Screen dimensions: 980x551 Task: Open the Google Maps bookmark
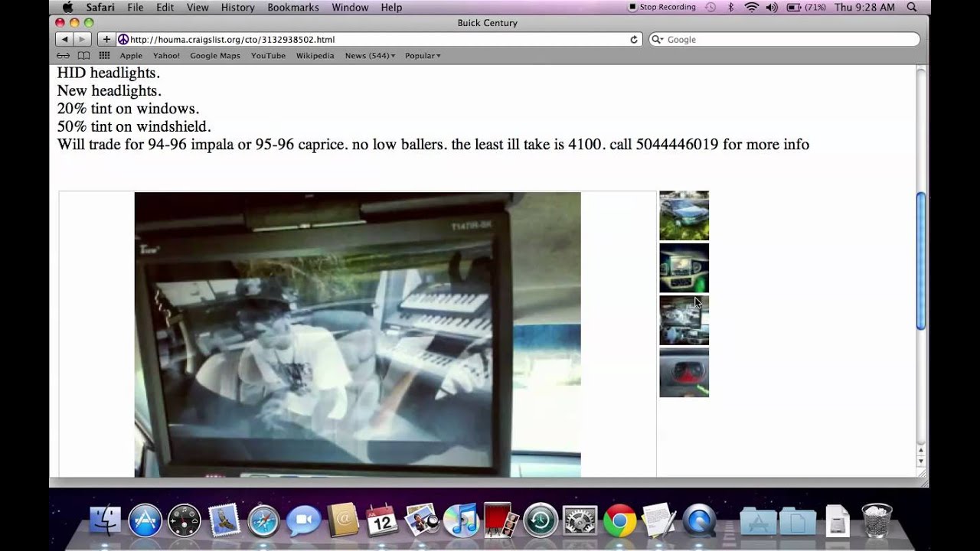[x=215, y=56]
